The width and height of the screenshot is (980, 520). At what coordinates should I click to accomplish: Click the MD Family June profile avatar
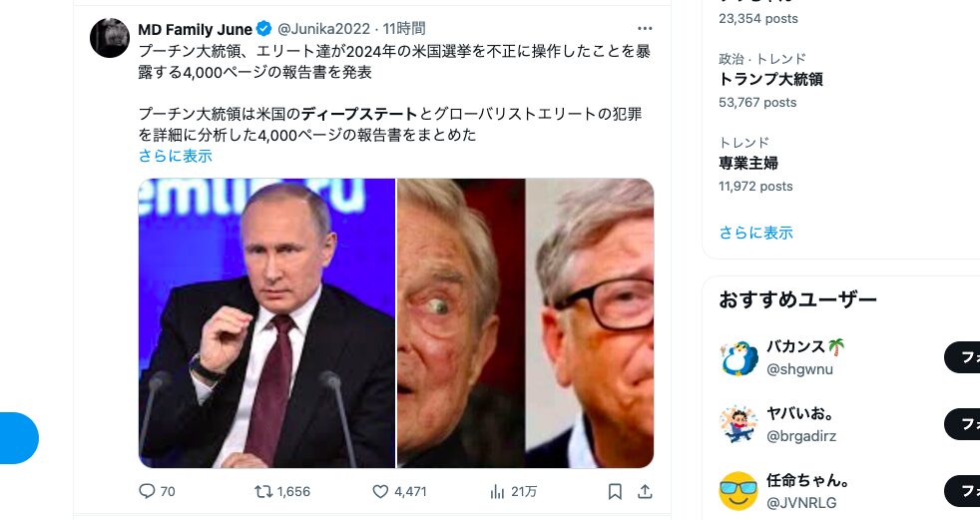point(110,38)
